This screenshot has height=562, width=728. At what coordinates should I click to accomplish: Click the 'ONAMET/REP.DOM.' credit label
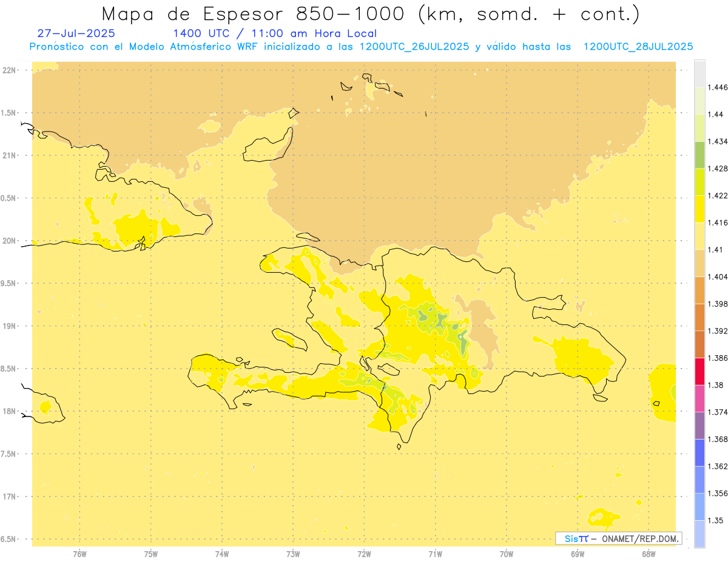pyautogui.click(x=640, y=538)
